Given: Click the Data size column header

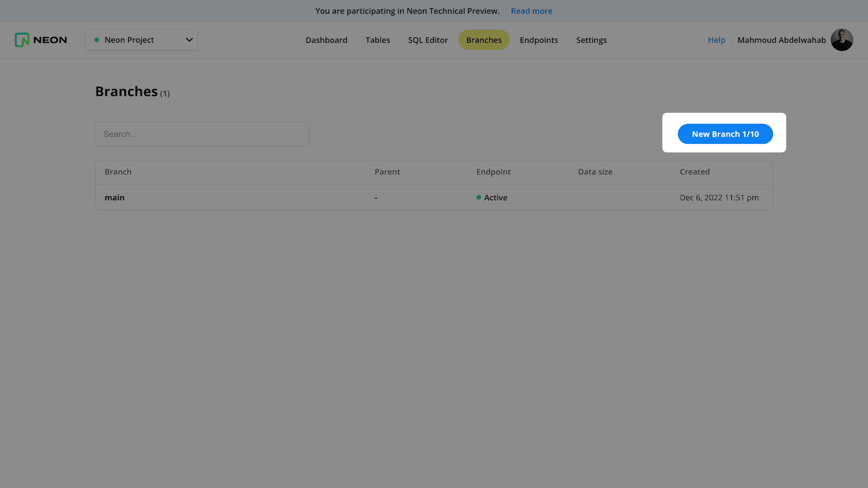Looking at the screenshot, I should click(x=595, y=172).
